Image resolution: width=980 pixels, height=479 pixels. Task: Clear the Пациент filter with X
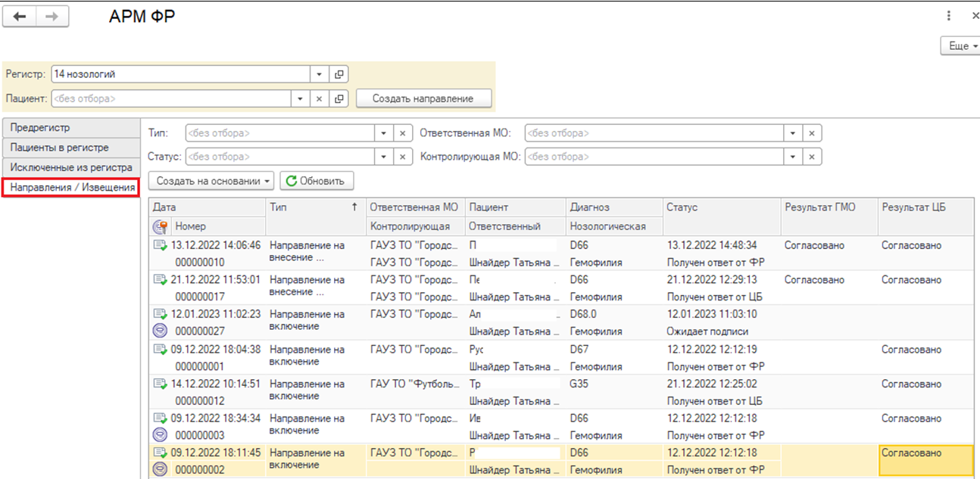pyautogui.click(x=320, y=98)
